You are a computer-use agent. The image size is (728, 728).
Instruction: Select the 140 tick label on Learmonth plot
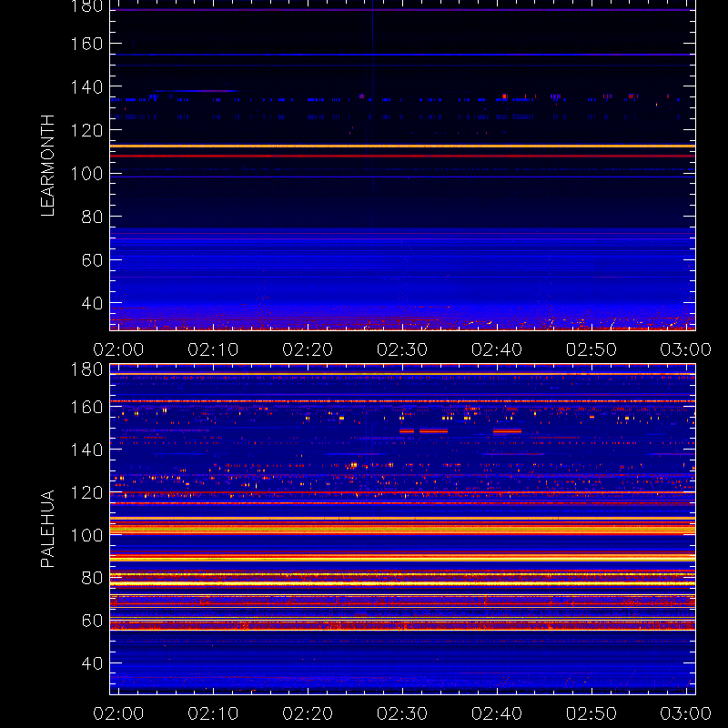(86, 86)
